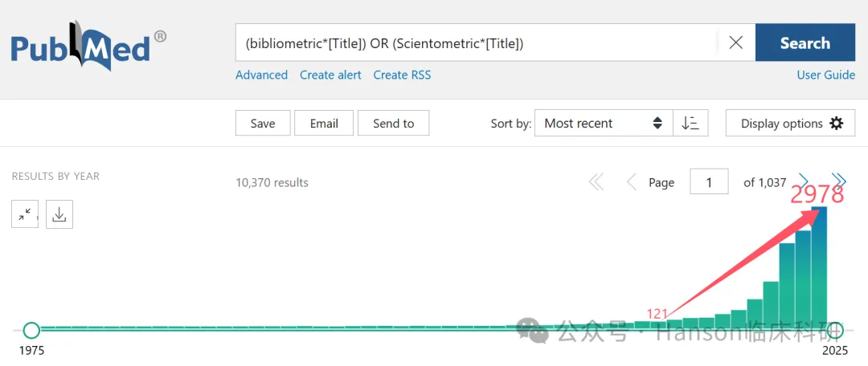Click the page number input field
Image resolution: width=868 pixels, height=366 pixels.
tap(709, 182)
